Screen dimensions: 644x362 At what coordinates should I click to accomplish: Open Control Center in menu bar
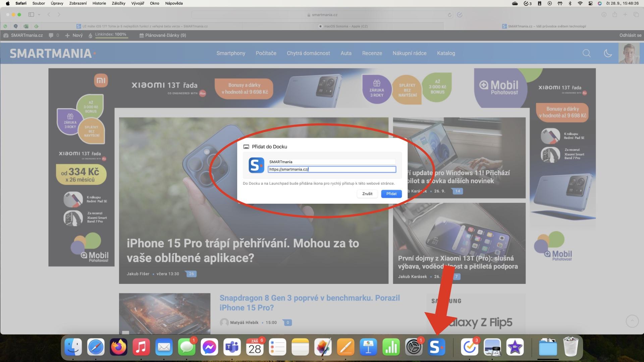[590, 3]
